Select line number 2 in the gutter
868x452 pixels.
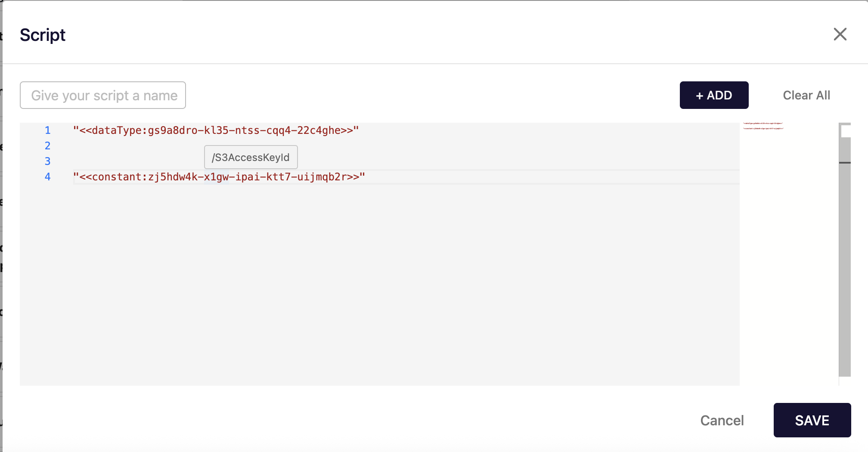47,146
